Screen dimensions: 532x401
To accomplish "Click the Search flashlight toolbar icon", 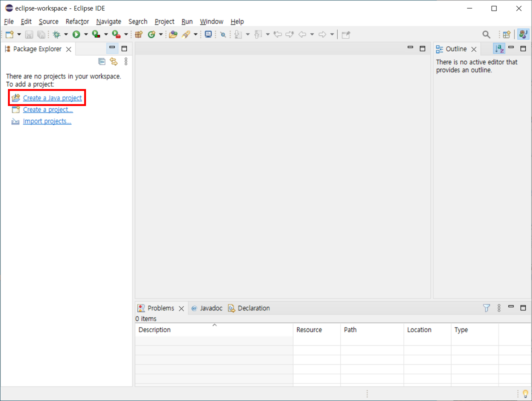I will pyautogui.click(x=186, y=35).
